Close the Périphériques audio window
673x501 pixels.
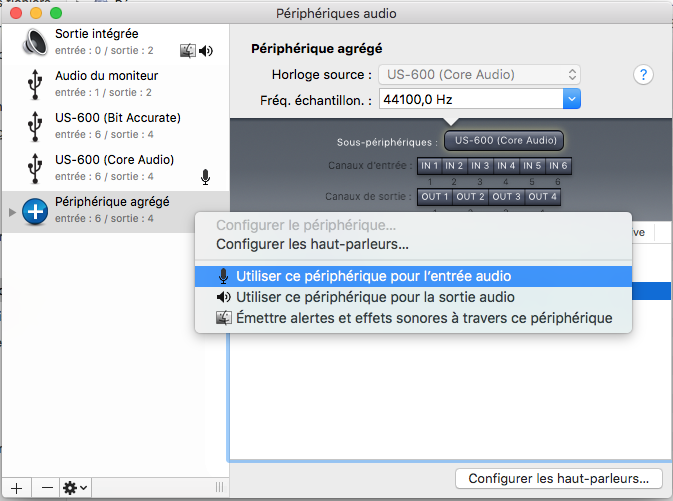click(x=16, y=13)
